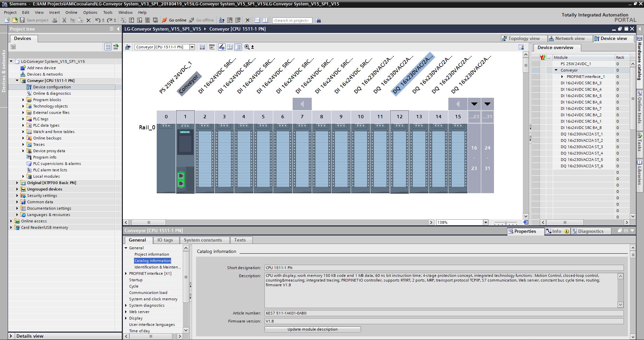Image resolution: width=644 pixels, height=340 pixels.
Task: Click the Undo arrow in main toolbar
Action: click(x=97, y=20)
